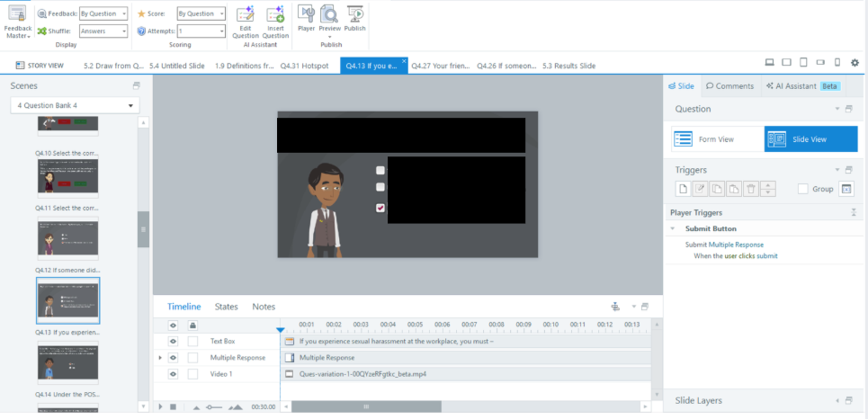Expand the Multiple Response timeline row
The height and width of the screenshot is (419, 868).
160,358
